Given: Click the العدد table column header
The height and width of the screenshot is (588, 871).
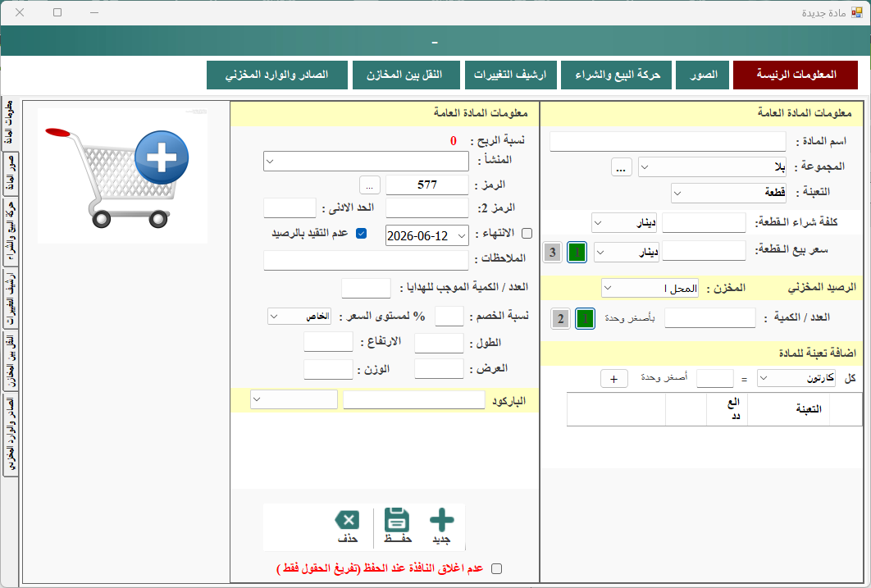Looking at the screenshot, I should 727,410.
